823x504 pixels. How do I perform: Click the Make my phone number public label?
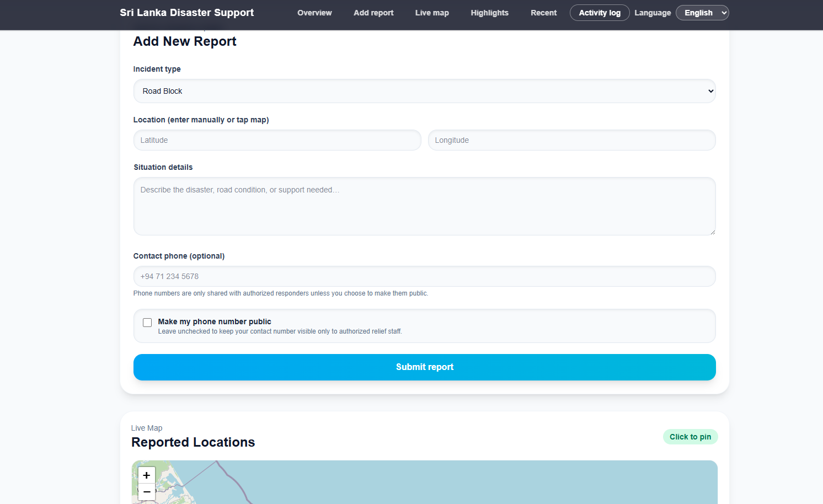pos(215,321)
